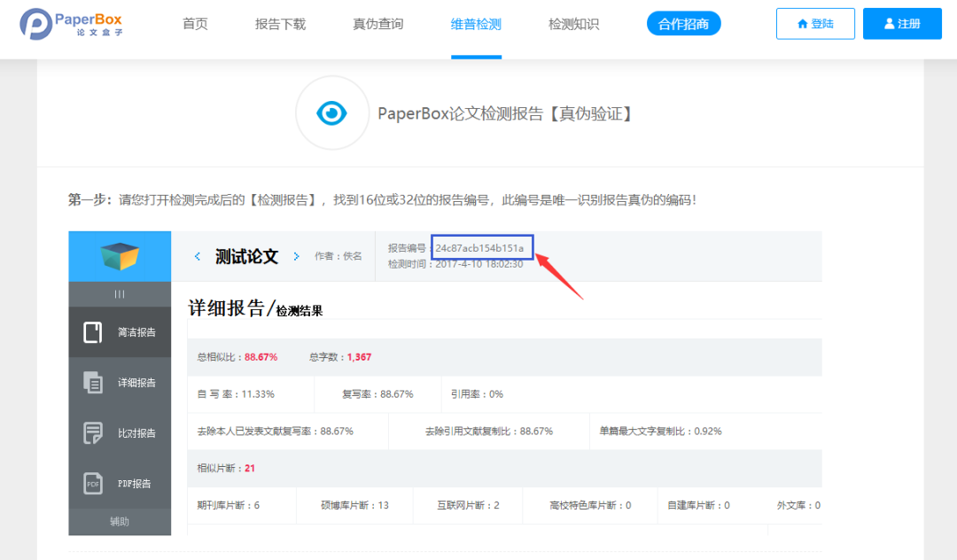The width and height of the screenshot is (957, 560).
Task: Click the 第一步 instruction text
Action: pos(382,200)
